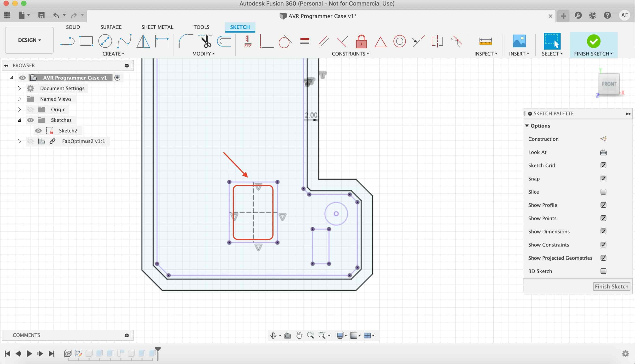The height and width of the screenshot is (364, 635).
Task: Click the Sketch Dimension tool
Action: (162, 41)
